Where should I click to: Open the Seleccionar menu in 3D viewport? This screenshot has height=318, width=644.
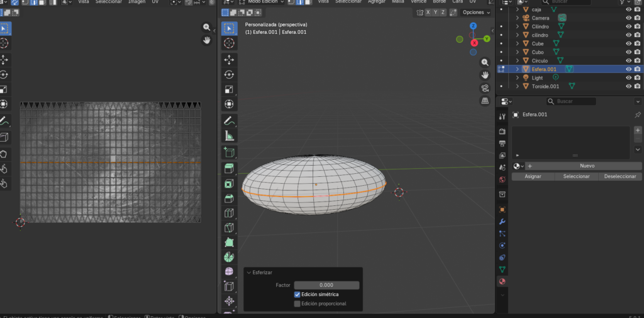348,2
